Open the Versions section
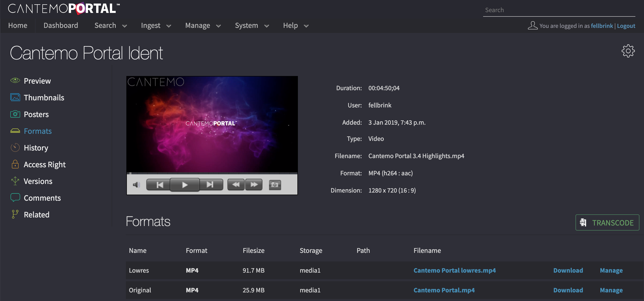This screenshot has height=301, width=644. click(x=38, y=181)
